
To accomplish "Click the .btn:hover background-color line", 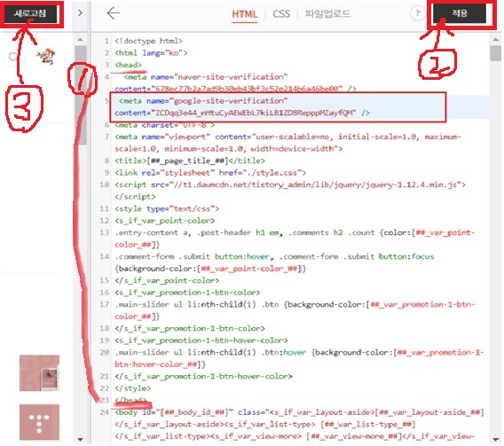I will pos(299,358).
